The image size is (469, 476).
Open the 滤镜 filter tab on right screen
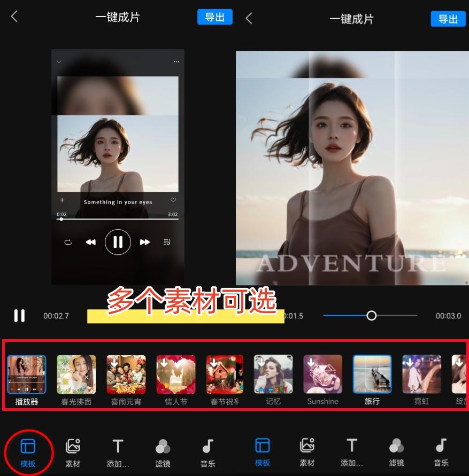coord(396,452)
